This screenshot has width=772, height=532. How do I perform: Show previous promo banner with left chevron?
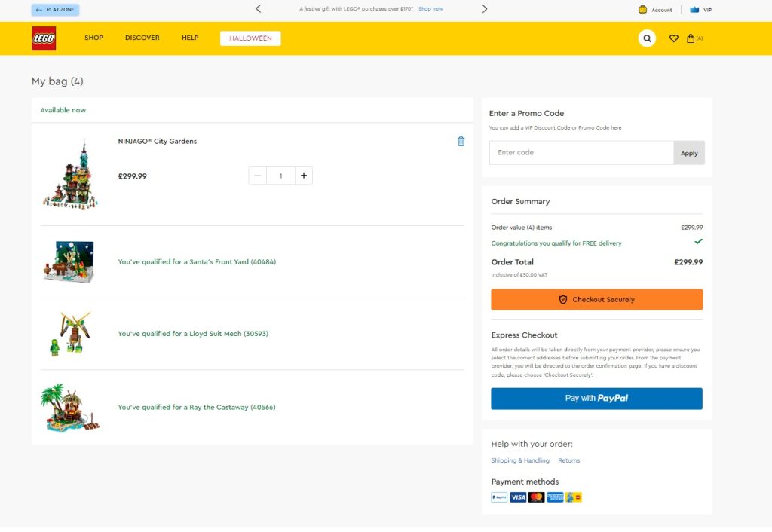[x=259, y=9]
